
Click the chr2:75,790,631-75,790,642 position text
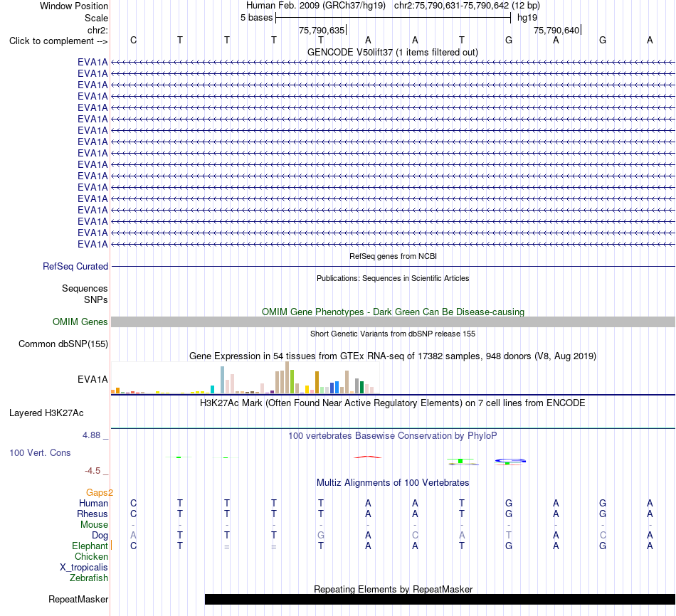point(467,6)
